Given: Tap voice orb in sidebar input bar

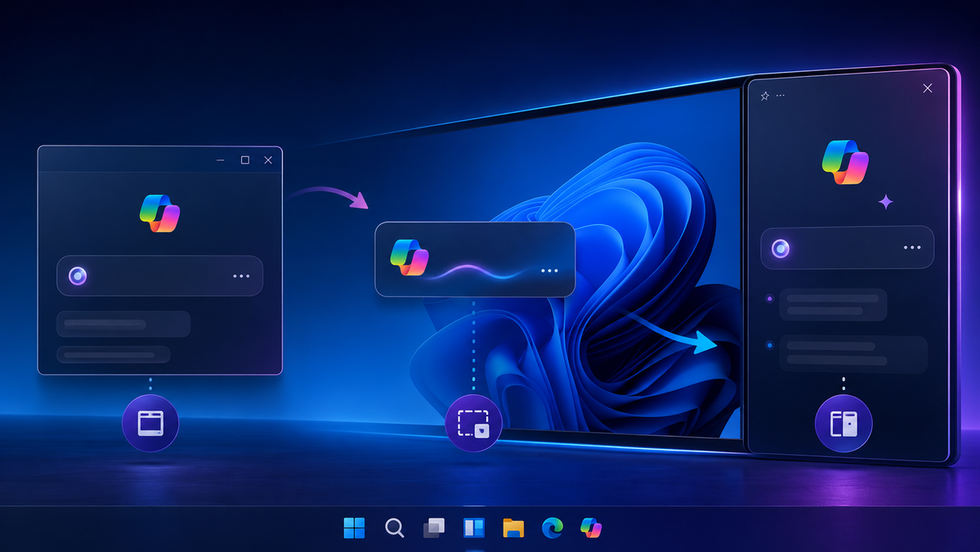Looking at the screenshot, I should click(x=780, y=248).
